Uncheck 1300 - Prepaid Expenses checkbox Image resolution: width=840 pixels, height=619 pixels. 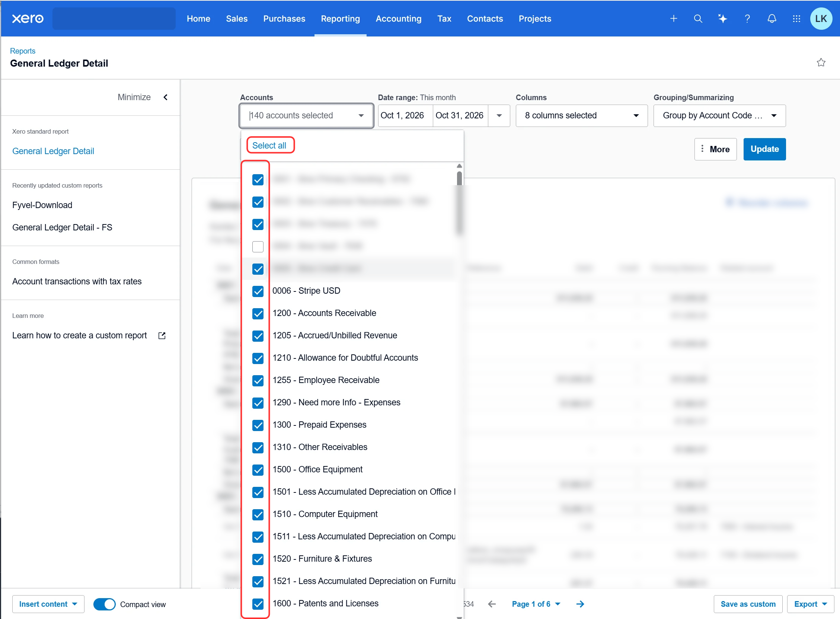(258, 425)
